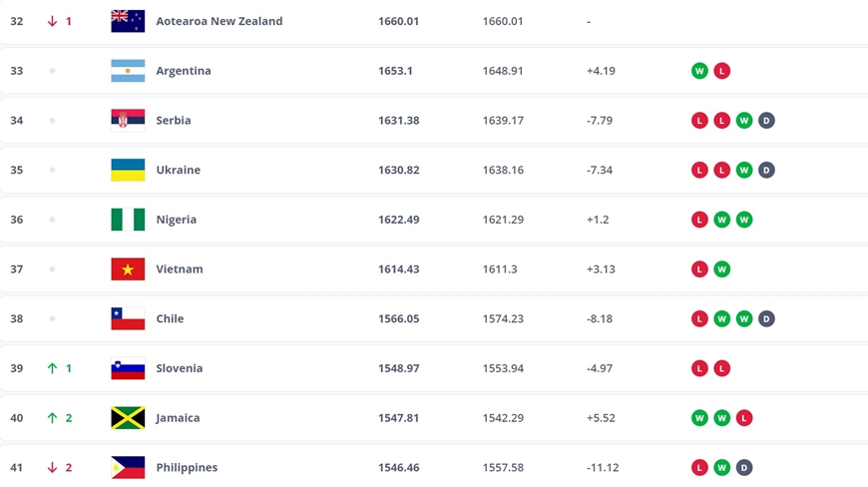
Task: Click the Serbia flag icon
Action: (128, 120)
